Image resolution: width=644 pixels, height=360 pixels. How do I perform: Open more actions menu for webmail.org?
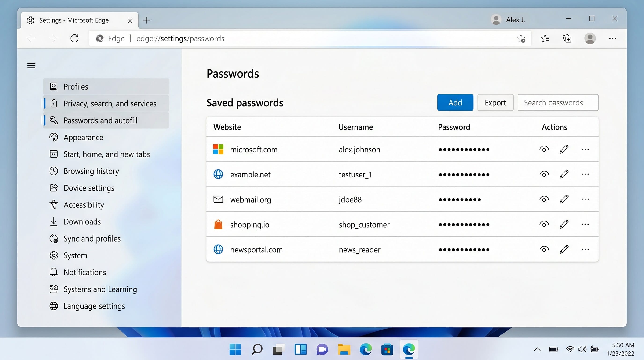click(x=585, y=199)
